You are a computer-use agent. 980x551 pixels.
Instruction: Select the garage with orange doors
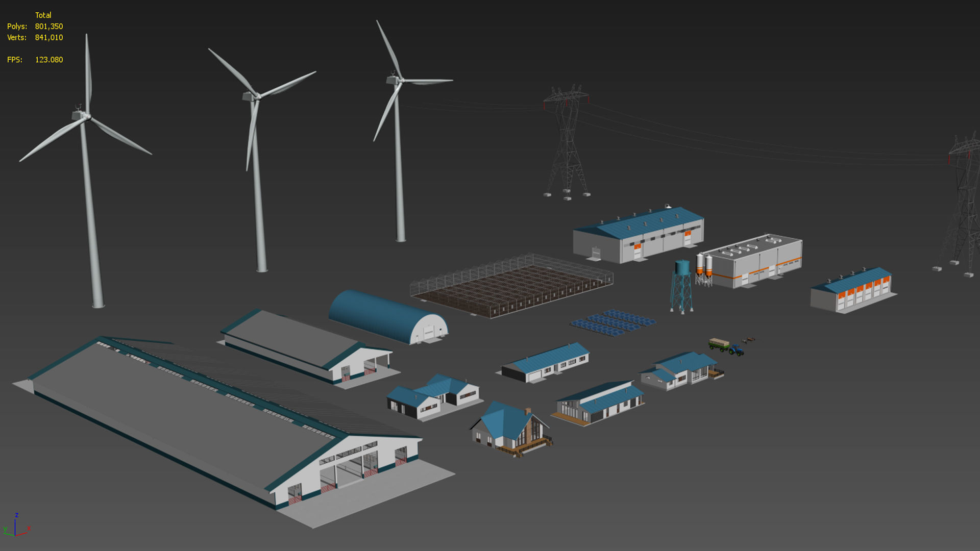pos(853,290)
